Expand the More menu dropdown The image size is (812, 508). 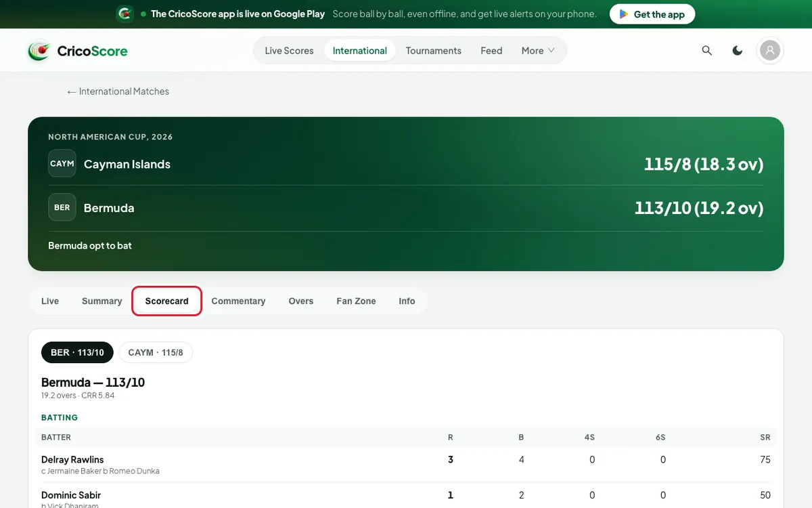click(x=538, y=51)
